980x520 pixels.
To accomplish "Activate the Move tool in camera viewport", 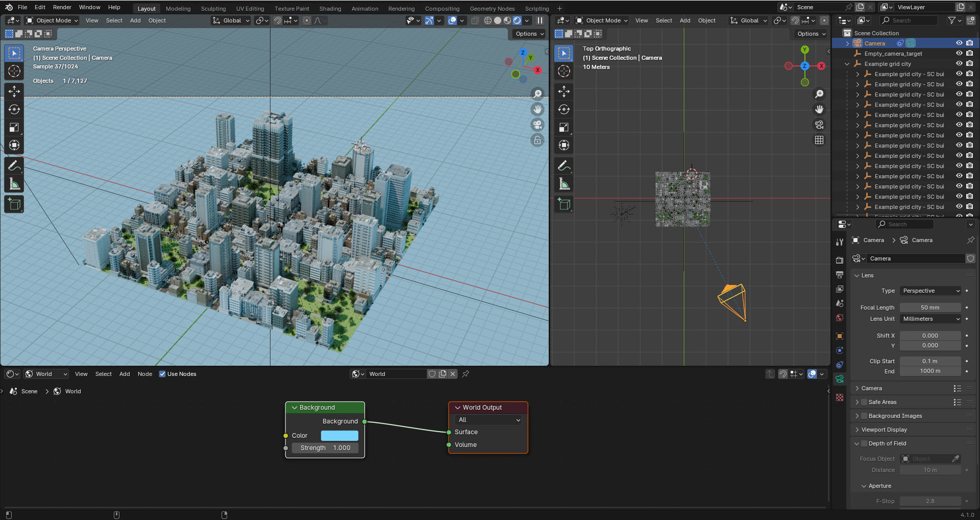I will click(14, 91).
